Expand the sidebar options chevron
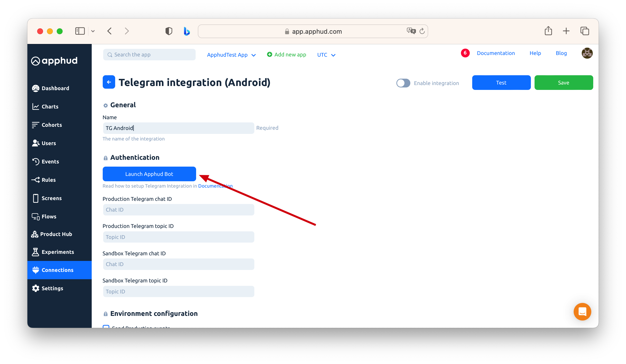The height and width of the screenshot is (364, 626). [x=93, y=31]
